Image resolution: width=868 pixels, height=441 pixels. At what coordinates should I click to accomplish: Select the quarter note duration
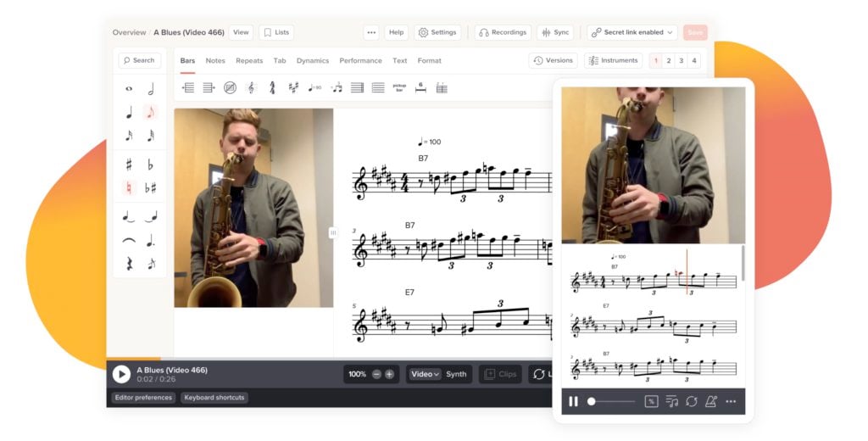tap(129, 113)
